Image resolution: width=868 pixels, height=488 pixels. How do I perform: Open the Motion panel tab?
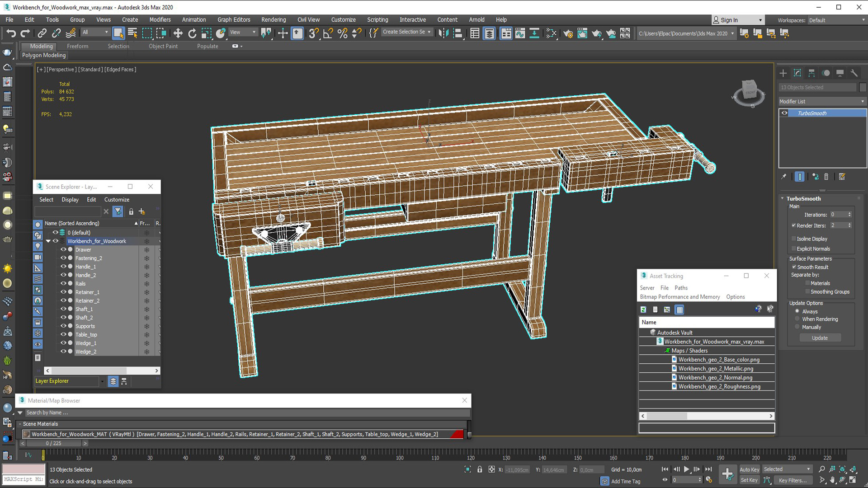pyautogui.click(x=826, y=73)
